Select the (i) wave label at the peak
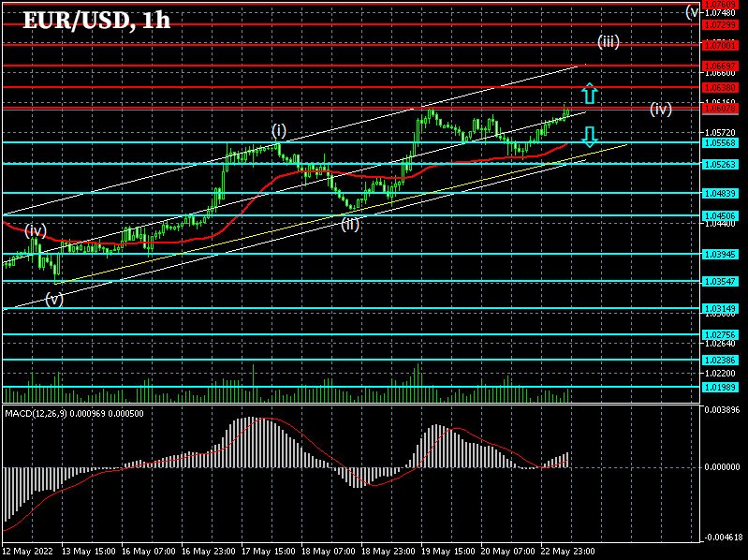The width and height of the screenshot is (748, 560). pos(279,129)
